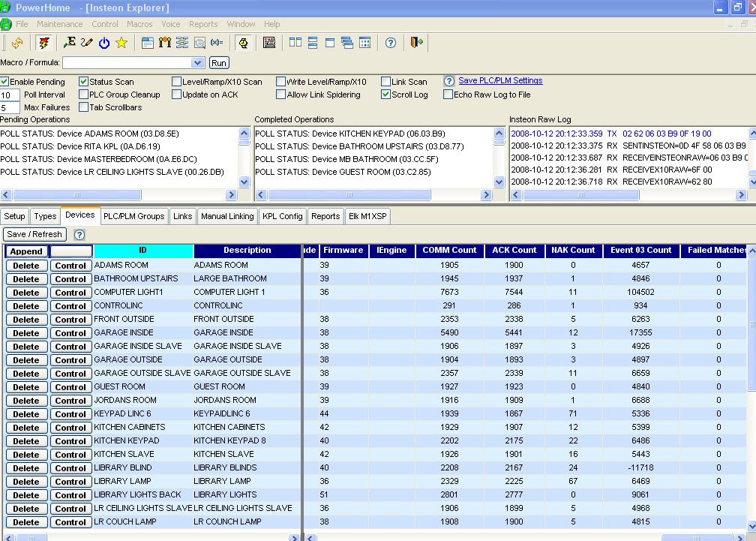Viewport: 756px width, 541px height.
Task: Click the magnifier-over-page toolbar icon
Action: tap(199, 43)
